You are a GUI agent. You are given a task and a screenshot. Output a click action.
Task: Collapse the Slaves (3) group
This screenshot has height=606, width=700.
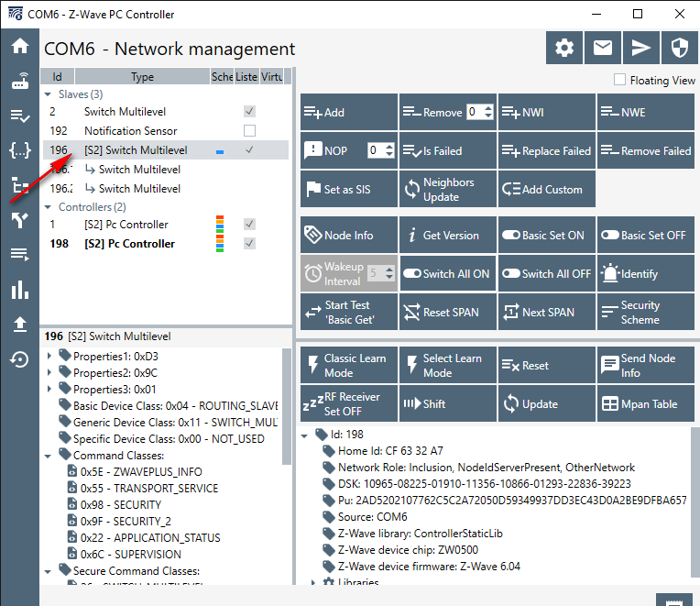[48, 94]
